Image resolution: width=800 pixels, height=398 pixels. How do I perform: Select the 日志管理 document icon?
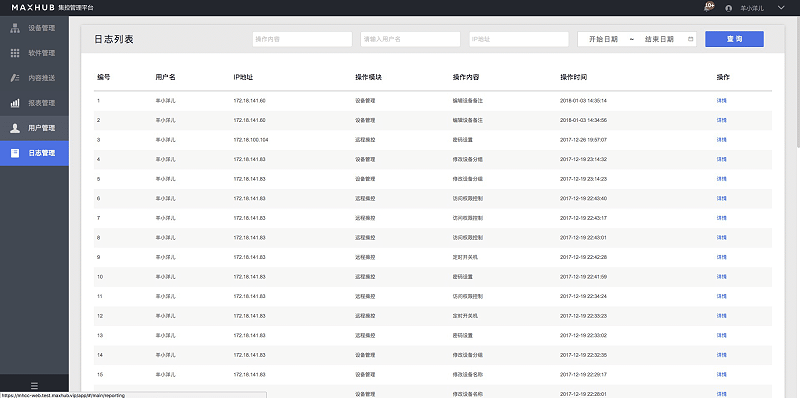15,153
